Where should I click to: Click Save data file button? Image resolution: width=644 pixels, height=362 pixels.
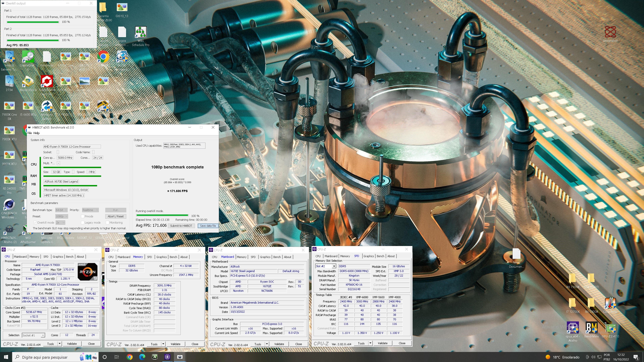click(208, 226)
